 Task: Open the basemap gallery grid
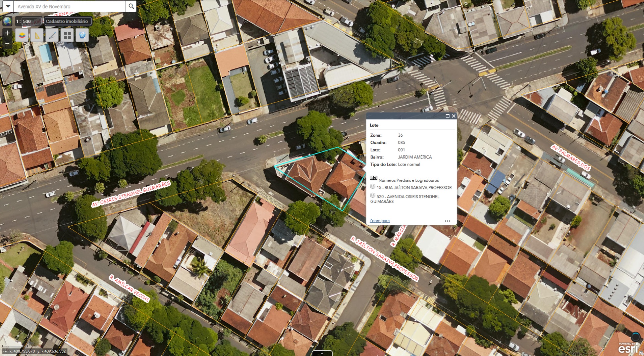[67, 35]
